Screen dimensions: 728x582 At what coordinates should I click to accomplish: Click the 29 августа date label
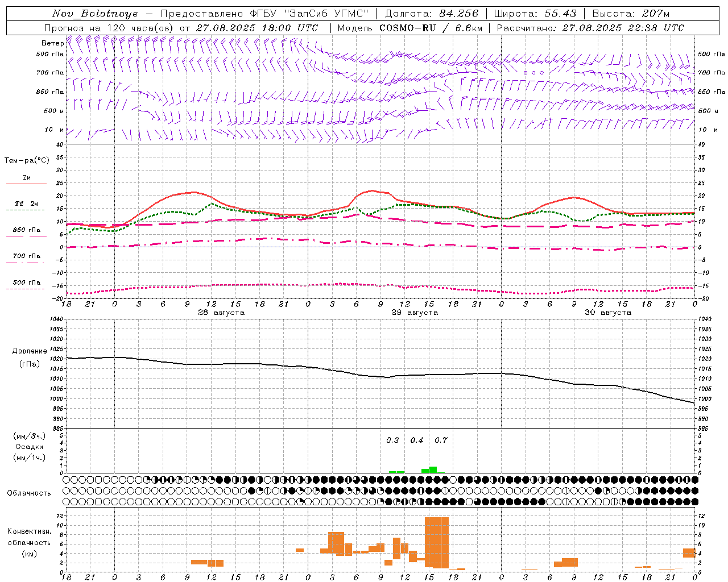click(415, 313)
